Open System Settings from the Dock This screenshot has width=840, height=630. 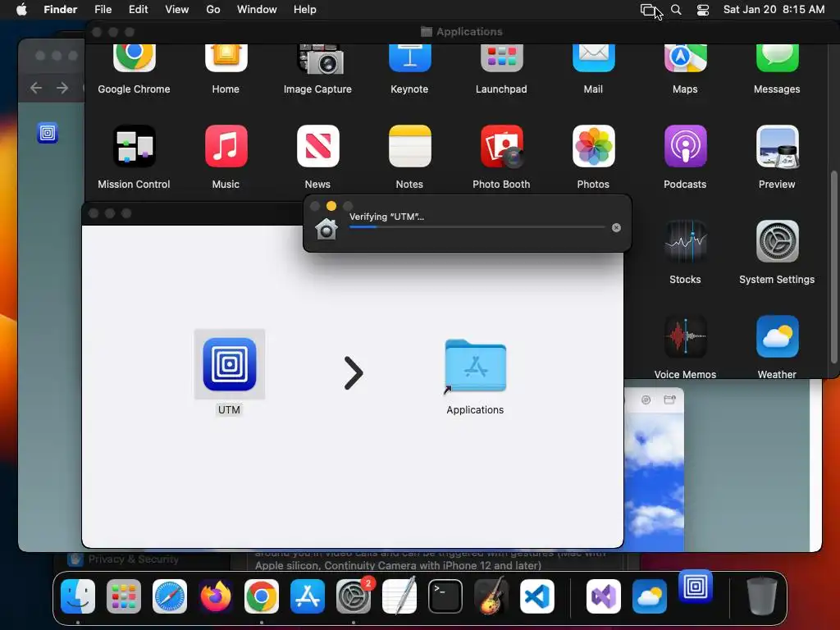click(x=354, y=596)
